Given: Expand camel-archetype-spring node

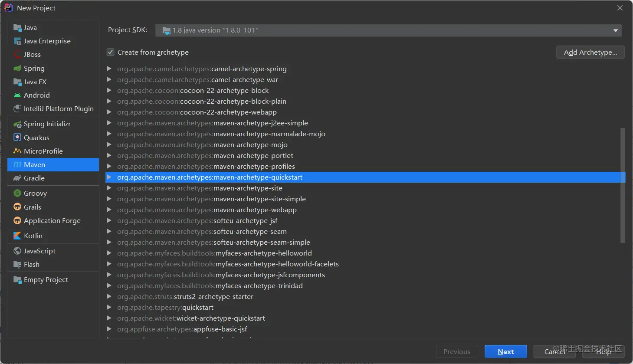Looking at the screenshot, I should tap(109, 69).
